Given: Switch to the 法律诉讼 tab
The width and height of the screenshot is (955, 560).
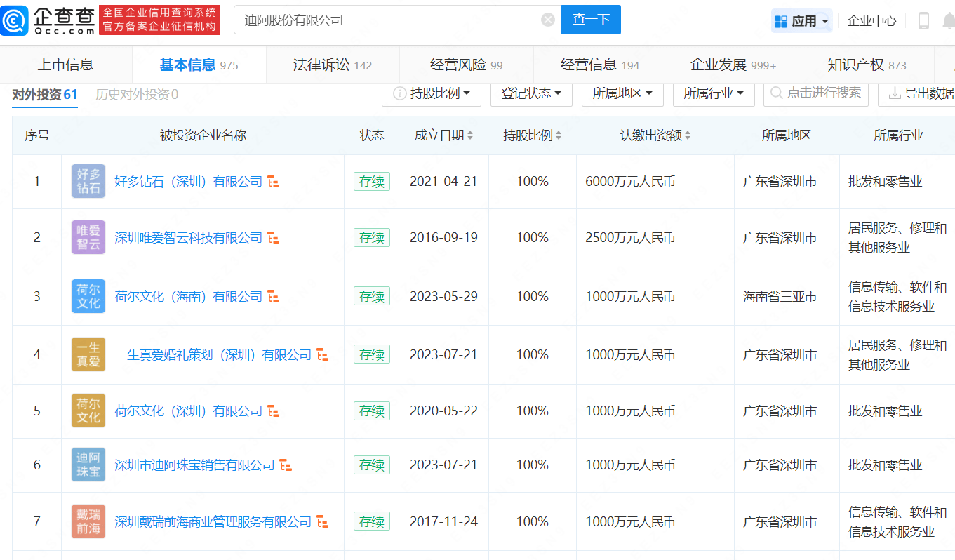Looking at the screenshot, I should point(333,65).
